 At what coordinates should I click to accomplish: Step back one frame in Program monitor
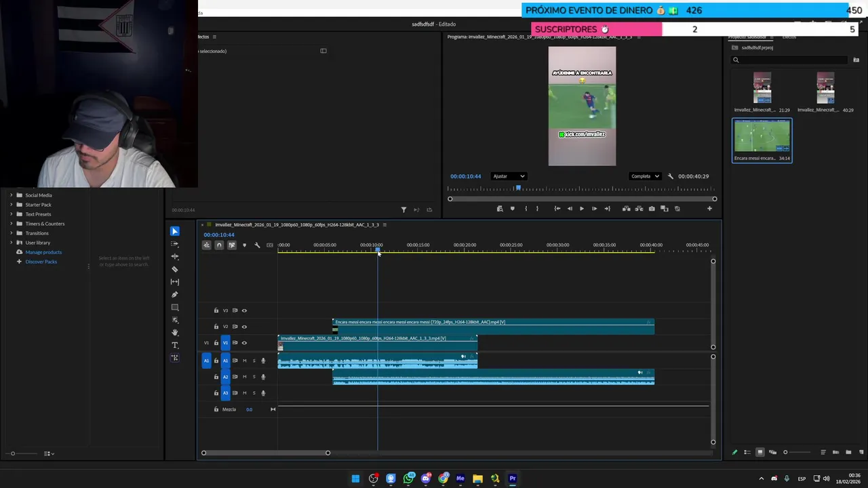570,209
